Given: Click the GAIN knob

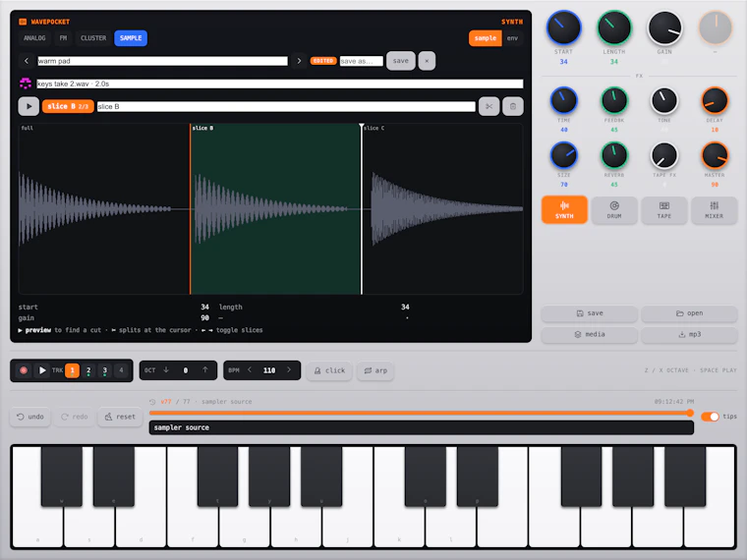Looking at the screenshot, I should [664, 28].
